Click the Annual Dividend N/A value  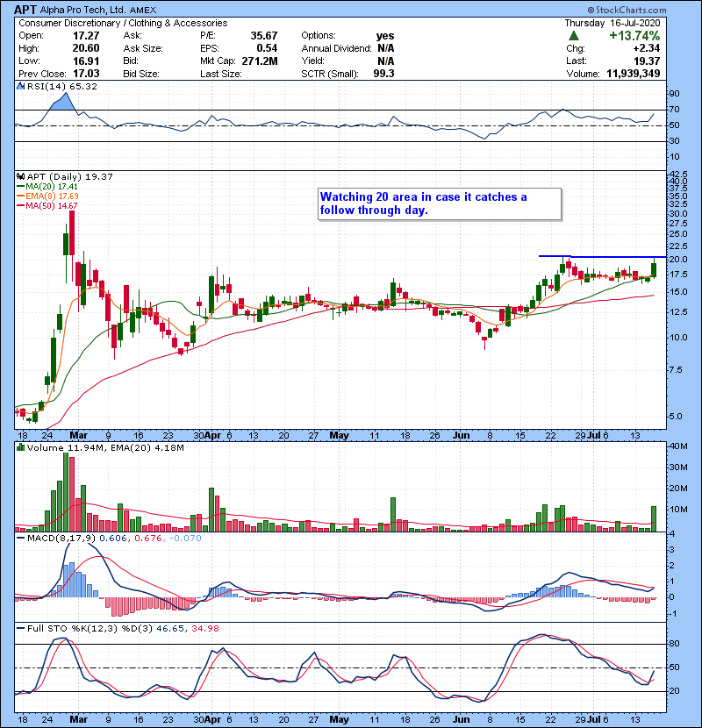[385, 48]
